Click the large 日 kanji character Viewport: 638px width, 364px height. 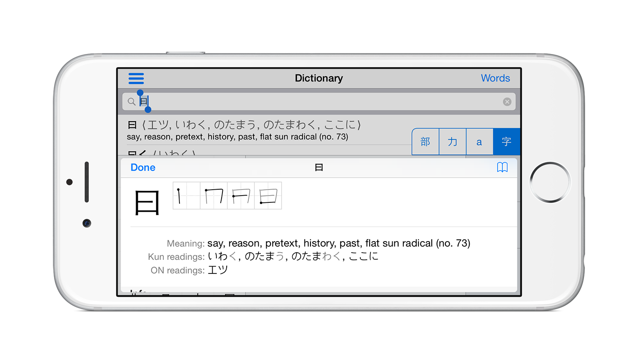tap(147, 203)
